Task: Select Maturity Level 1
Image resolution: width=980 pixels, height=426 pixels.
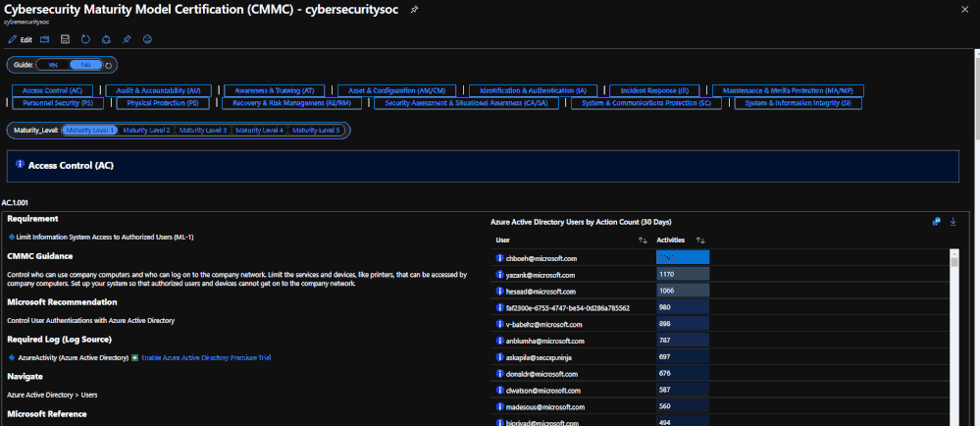Action: pos(90,131)
